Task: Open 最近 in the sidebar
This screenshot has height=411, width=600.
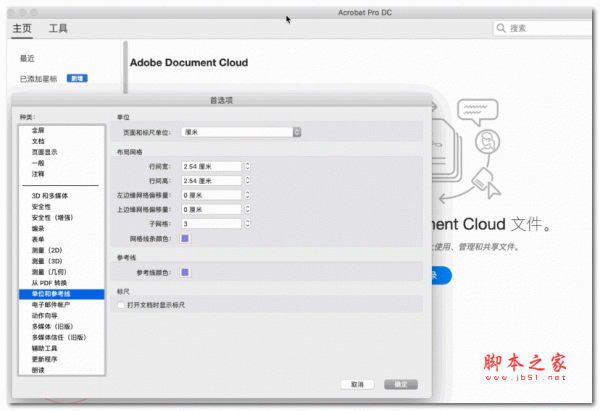Action: pos(27,59)
